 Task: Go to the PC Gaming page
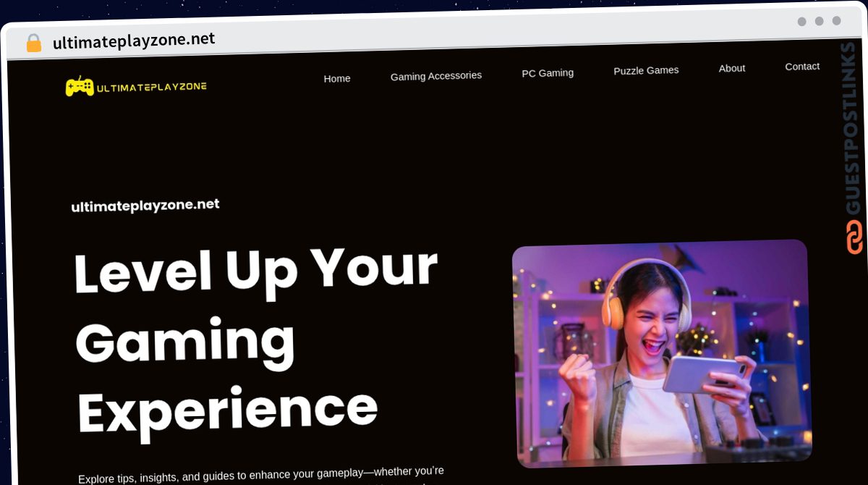coord(548,72)
